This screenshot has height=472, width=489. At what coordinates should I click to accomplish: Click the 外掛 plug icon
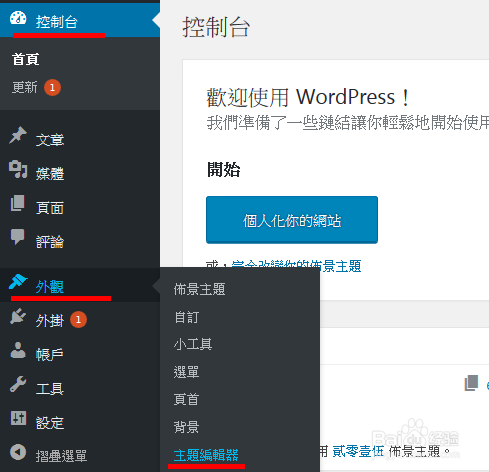pos(18,316)
